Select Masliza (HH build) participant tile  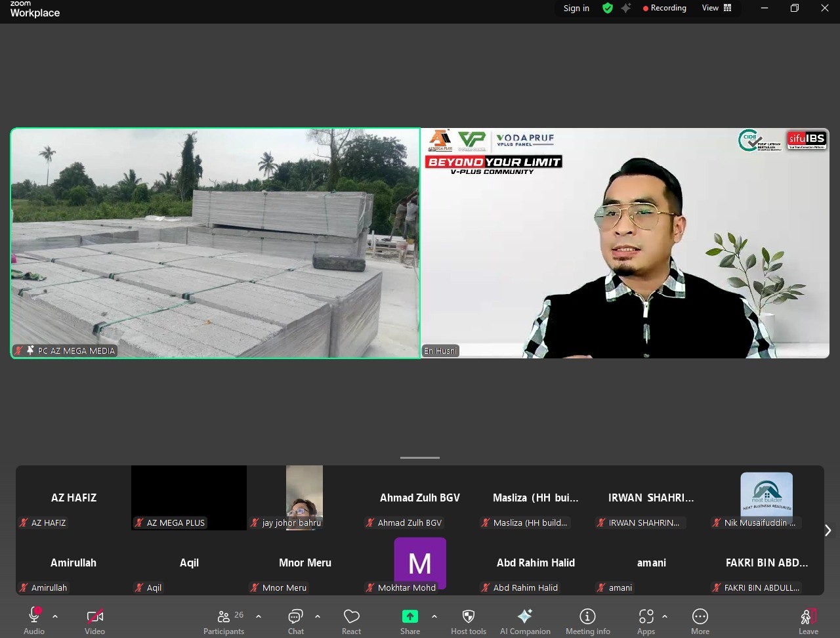click(x=535, y=498)
